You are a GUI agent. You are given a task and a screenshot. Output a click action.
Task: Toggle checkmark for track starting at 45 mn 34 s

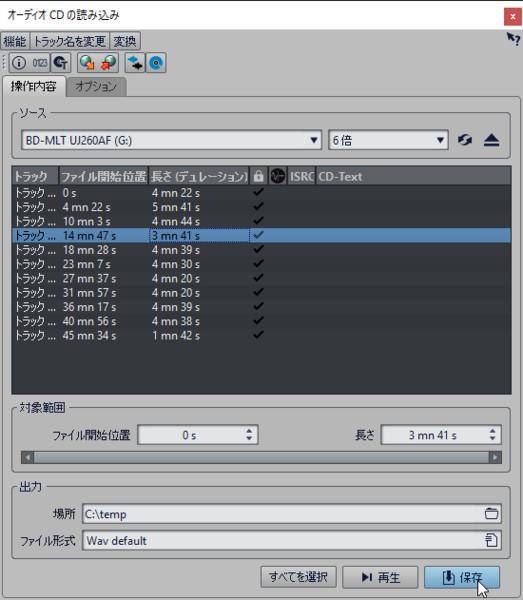click(259, 335)
